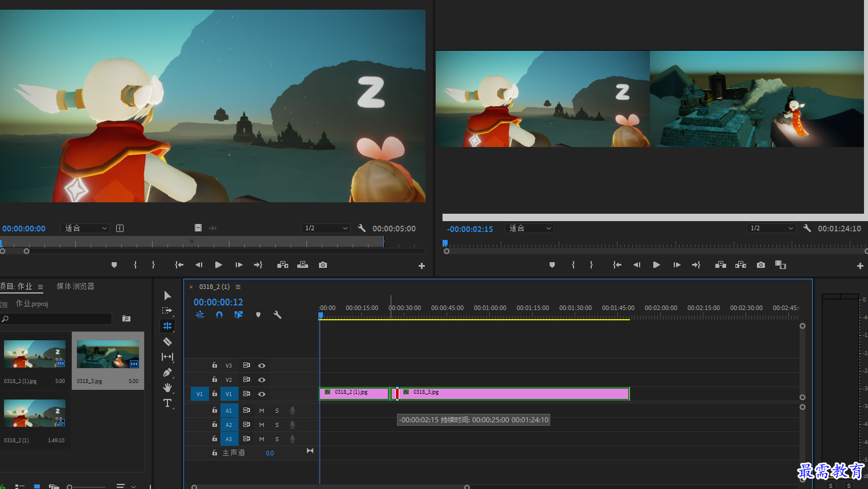Click Play in the Program monitor
This screenshot has height=489, width=868.
click(x=656, y=265)
